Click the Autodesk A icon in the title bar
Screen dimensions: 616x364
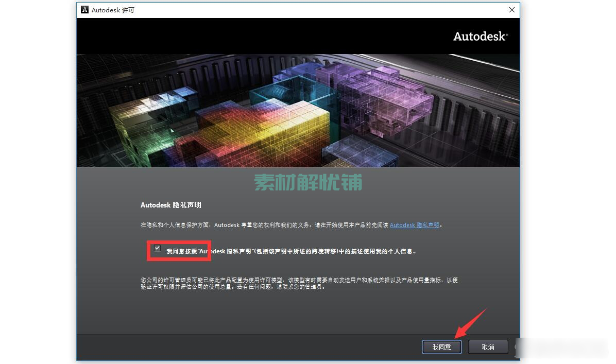coord(84,10)
